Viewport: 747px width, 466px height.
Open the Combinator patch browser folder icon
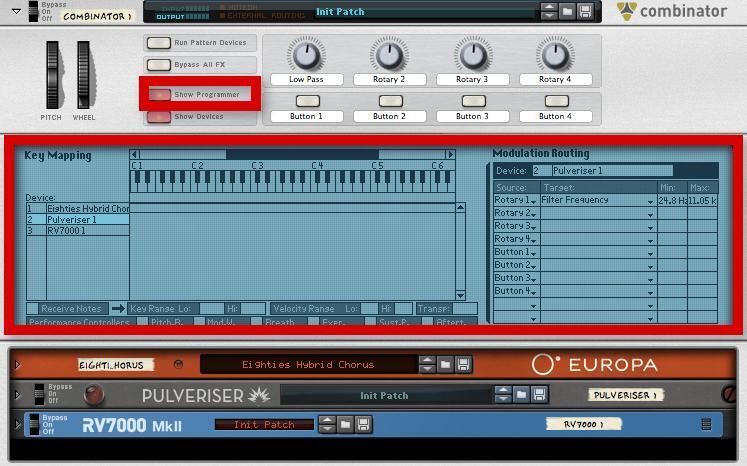pyautogui.click(x=567, y=11)
